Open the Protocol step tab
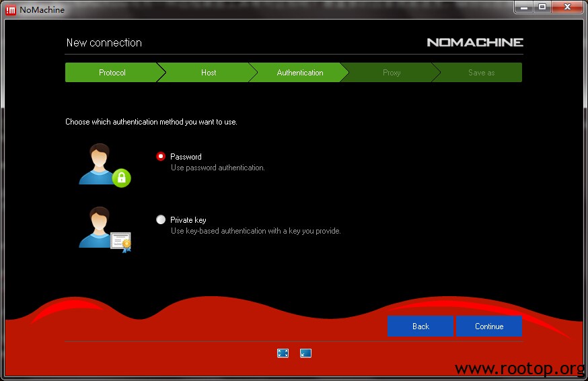The width and height of the screenshot is (588, 381). tap(112, 73)
